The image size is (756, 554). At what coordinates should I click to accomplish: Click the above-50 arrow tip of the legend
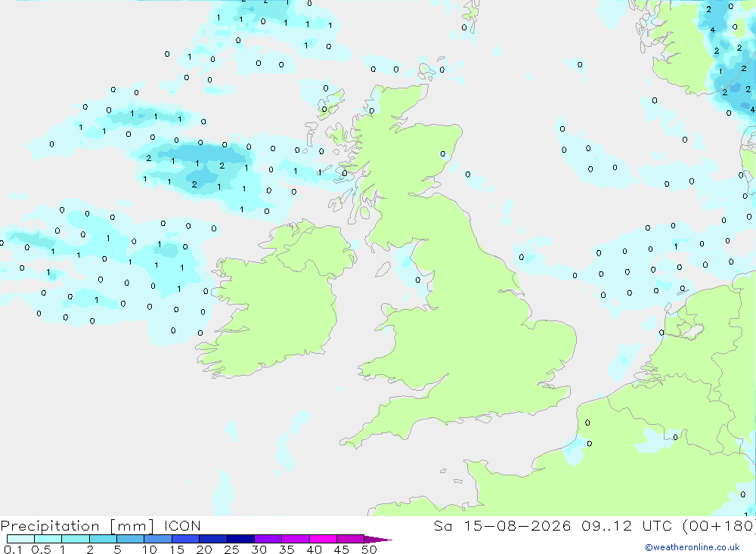[x=378, y=540]
